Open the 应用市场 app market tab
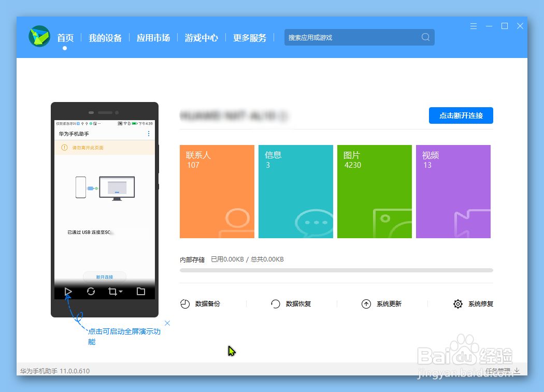The width and height of the screenshot is (544, 392). coord(153,37)
